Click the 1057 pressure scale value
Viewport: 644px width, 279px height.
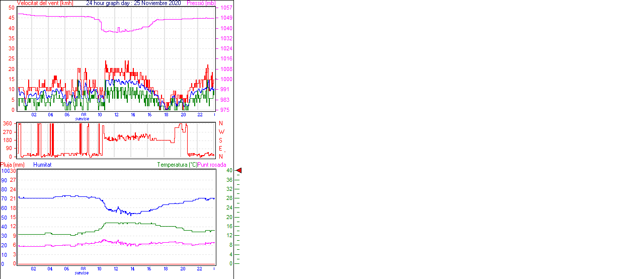pos(226,8)
